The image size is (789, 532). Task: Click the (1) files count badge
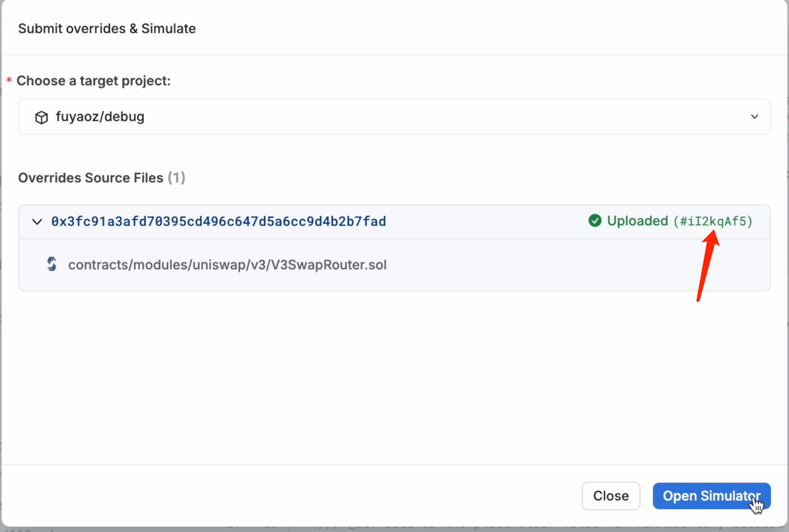point(176,178)
